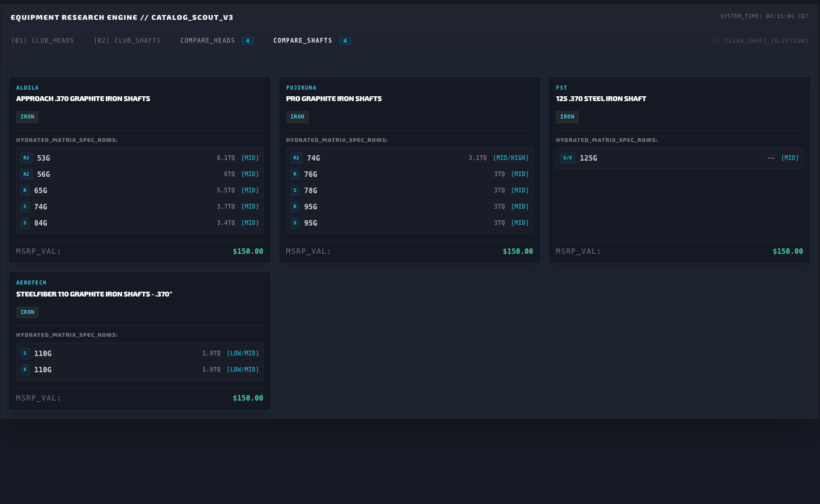This screenshot has width=820, height=504.
Task: Click the Fujikura card $150.00 price
Action: (x=518, y=251)
